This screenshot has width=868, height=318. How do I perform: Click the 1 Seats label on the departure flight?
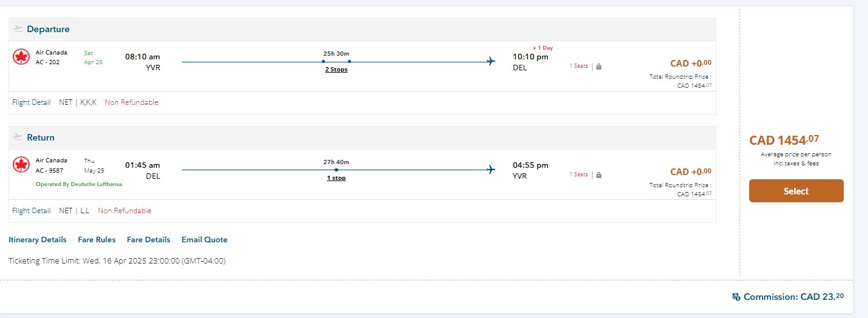pyautogui.click(x=578, y=66)
